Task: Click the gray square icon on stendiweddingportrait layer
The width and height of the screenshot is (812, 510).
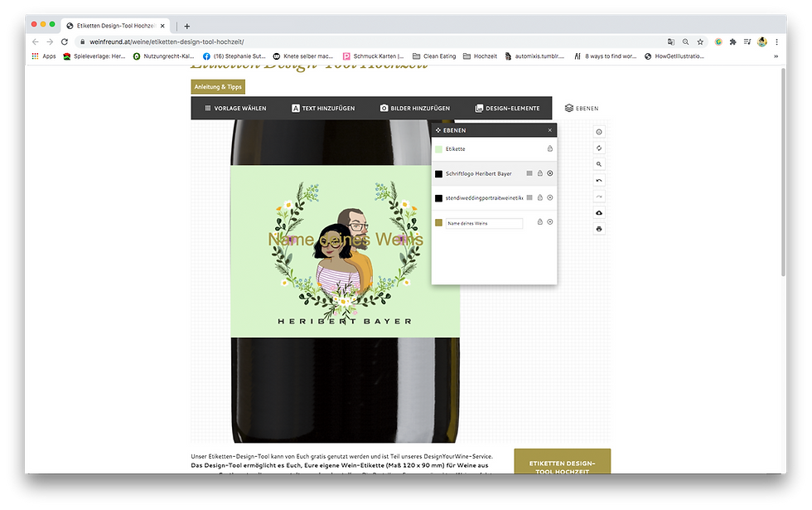Action: pos(529,197)
